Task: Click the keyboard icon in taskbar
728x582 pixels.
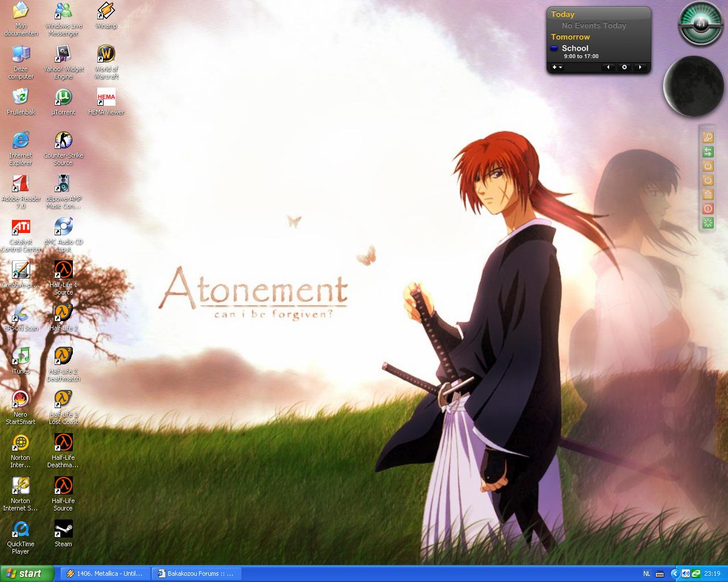Action: [x=660, y=574]
